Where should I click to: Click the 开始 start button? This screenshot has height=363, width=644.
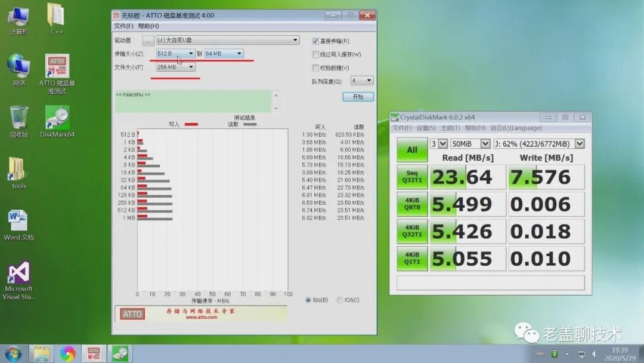[x=358, y=97]
